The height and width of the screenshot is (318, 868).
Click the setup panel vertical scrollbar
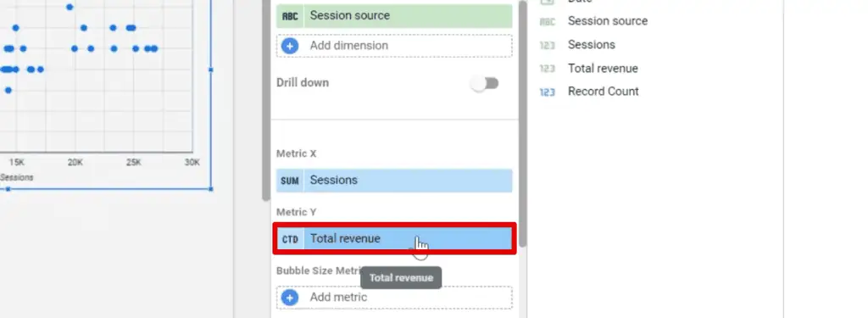(x=522, y=123)
